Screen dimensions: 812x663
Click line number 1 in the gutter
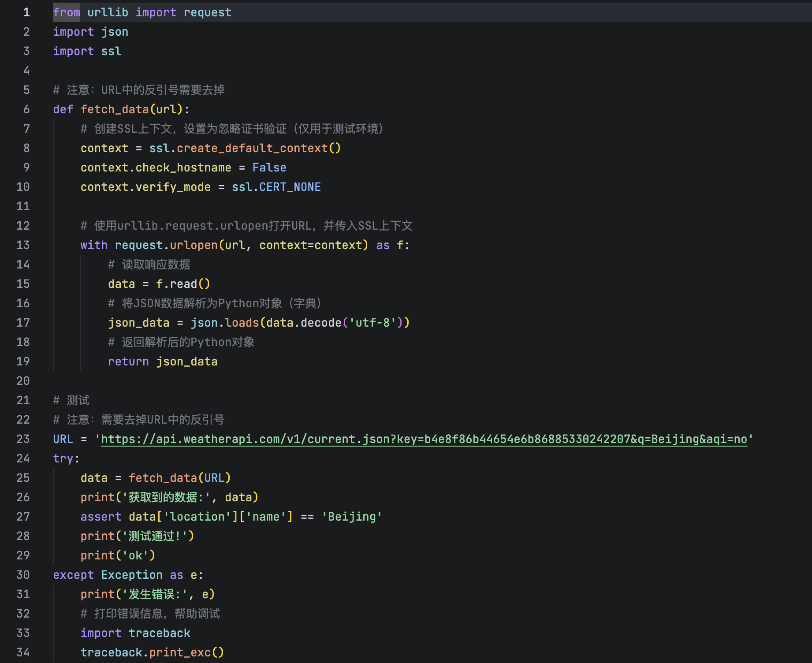tap(26, 12)
